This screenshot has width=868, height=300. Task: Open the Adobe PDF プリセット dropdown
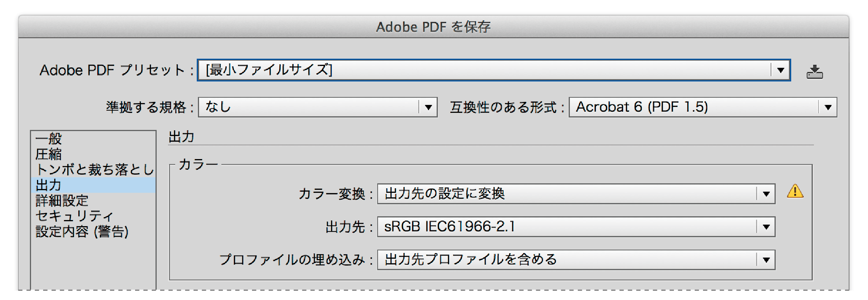pyautogui.click(x=494, y=70)
